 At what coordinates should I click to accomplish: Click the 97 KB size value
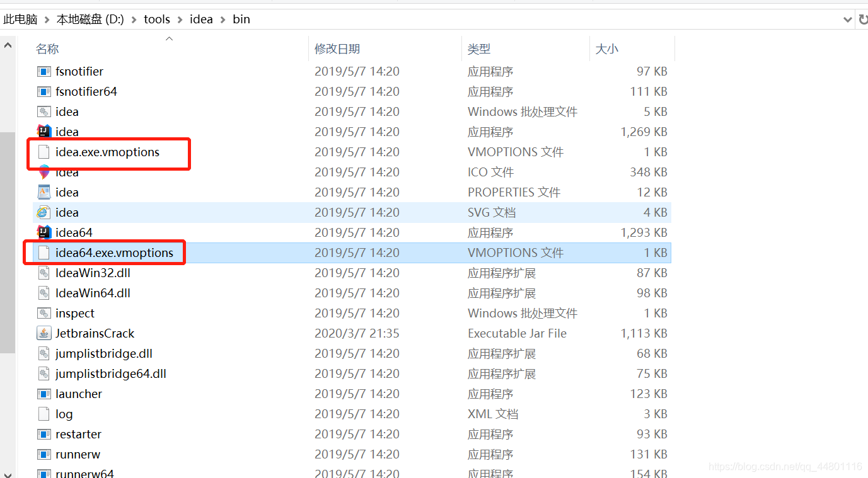(x=652, y=71)
